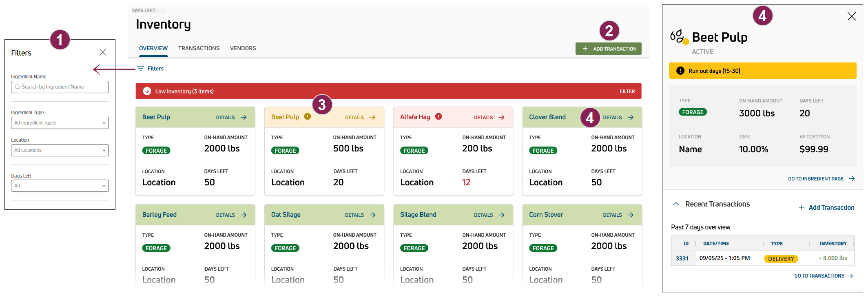Open transaction ID 3331 link
The height and width of the screenshot is (298, 868).
(682, 258)
